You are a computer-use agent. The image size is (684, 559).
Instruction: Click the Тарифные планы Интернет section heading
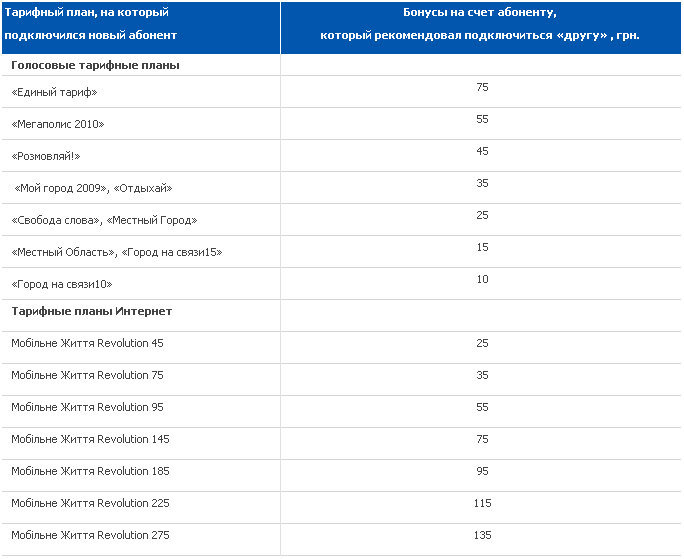coord(91,311)
